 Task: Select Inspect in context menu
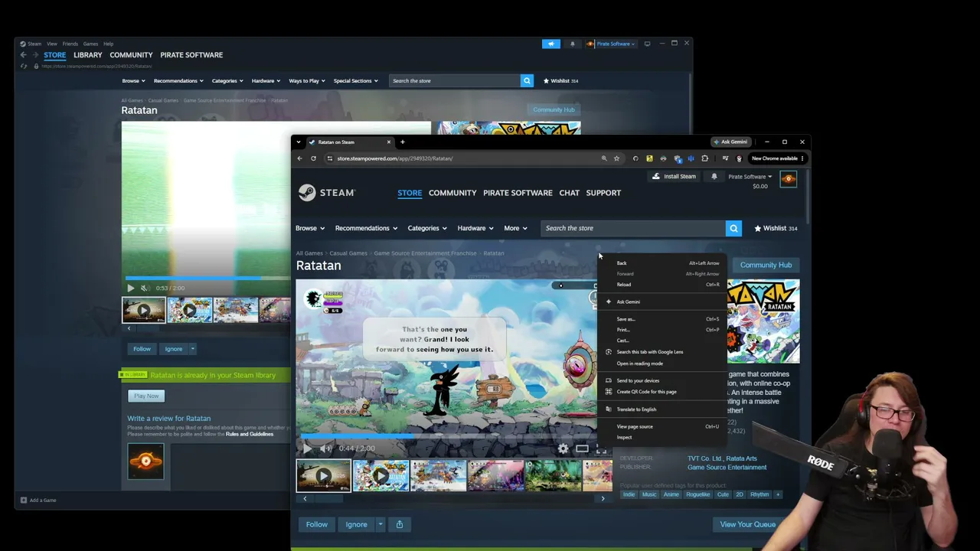[663, 437]
